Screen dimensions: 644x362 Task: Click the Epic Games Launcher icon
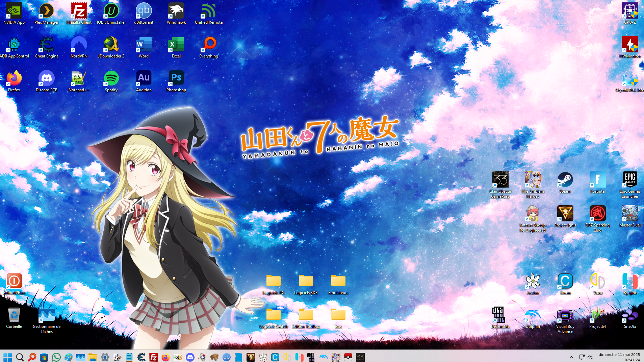click(x=630, y=185)
